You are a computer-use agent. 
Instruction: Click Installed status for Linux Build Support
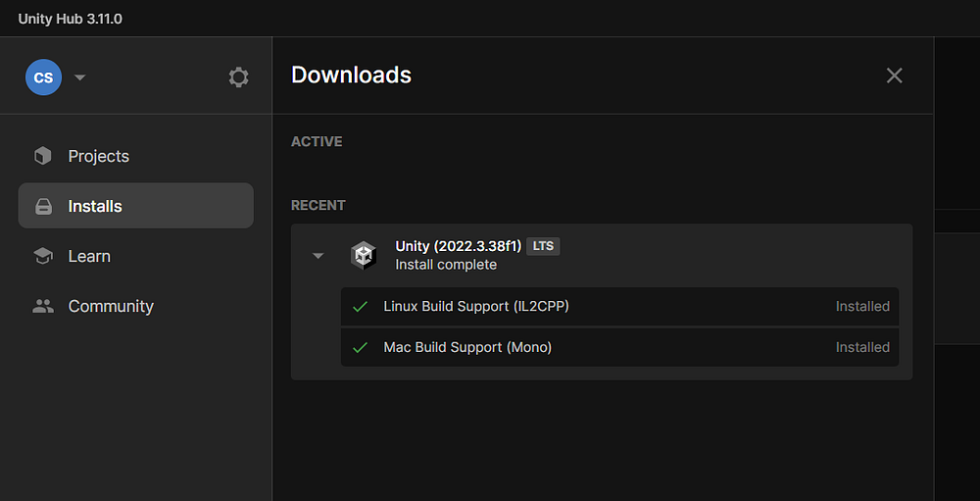point(862,307)
